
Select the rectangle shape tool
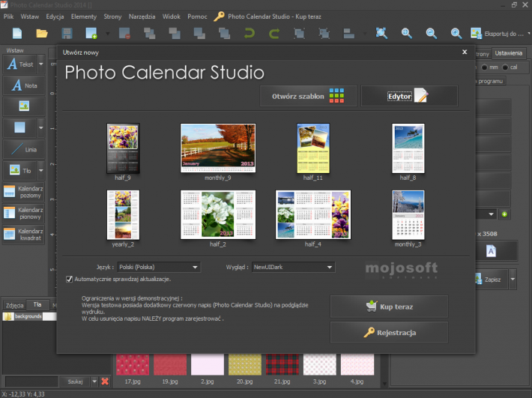tap(19, 128)
